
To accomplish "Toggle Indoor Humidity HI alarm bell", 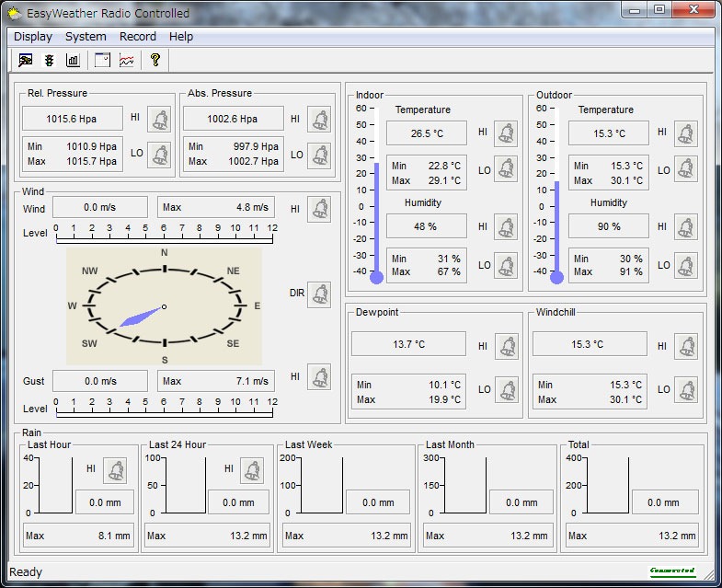I will click(x=506, y=227).
